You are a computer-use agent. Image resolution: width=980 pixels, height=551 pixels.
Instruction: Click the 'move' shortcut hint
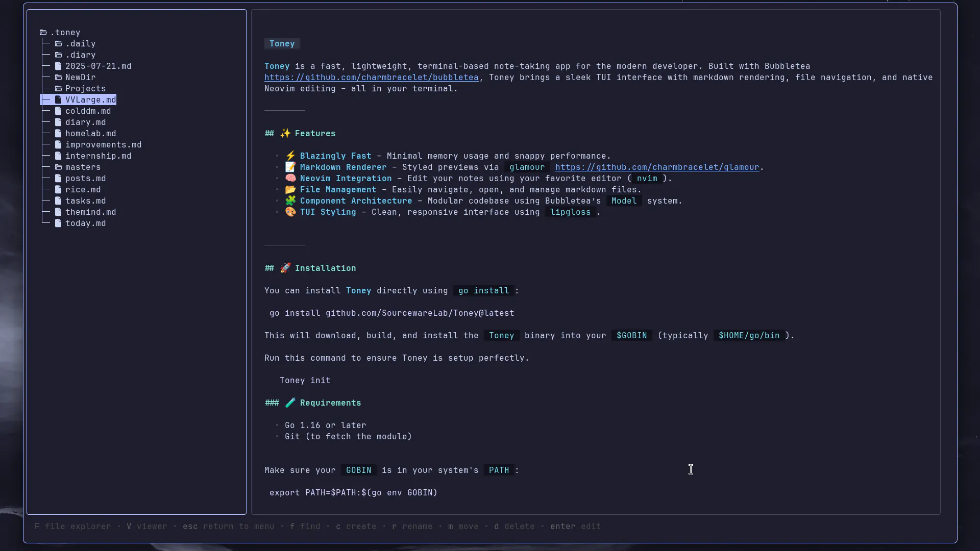[463, 527]
